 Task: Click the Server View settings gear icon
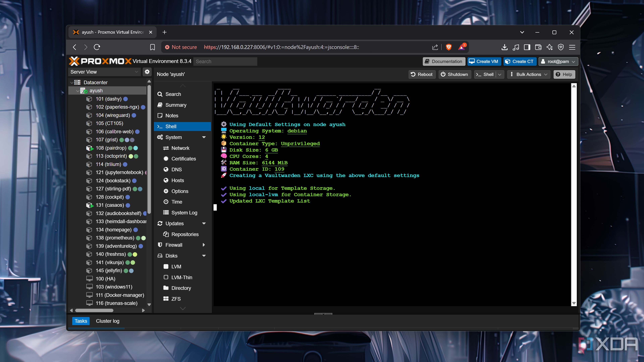(147, 72)
